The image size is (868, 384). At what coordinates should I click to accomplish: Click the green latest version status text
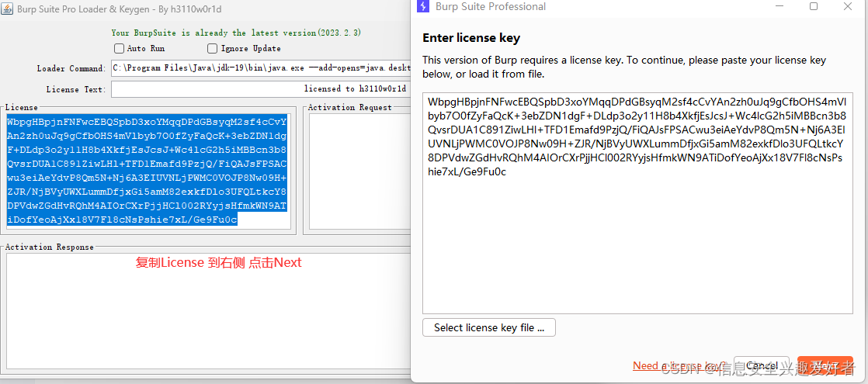pos(236,33)
